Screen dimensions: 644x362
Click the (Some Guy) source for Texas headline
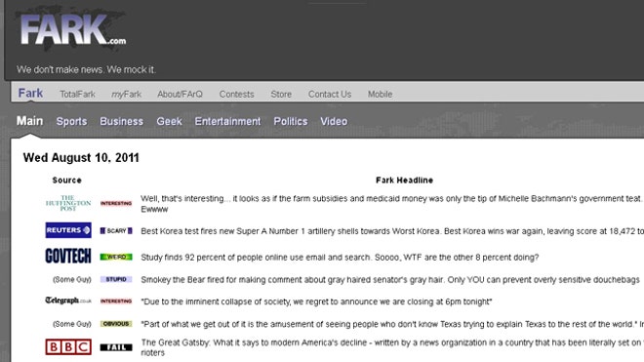tap(72, 324)
